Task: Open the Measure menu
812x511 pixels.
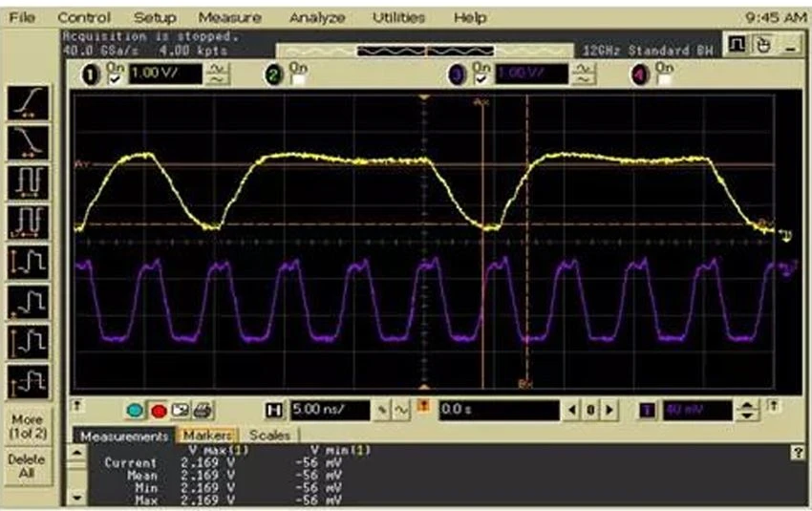Action: [230, 17]
